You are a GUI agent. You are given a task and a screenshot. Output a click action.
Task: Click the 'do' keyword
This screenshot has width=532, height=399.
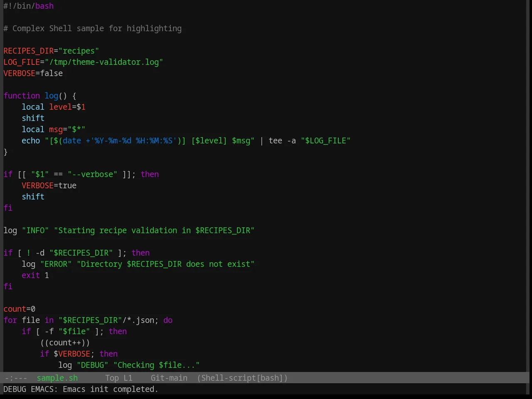coord(168,320)
